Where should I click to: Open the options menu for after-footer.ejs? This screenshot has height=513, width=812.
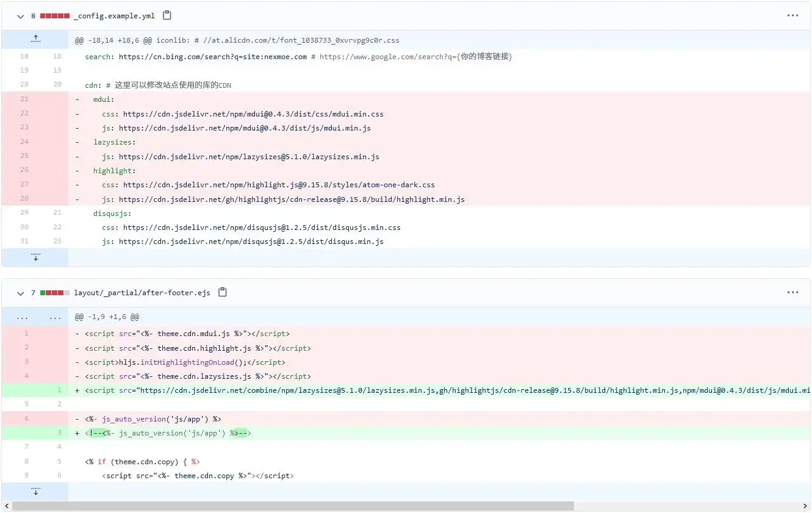[792, 293]
